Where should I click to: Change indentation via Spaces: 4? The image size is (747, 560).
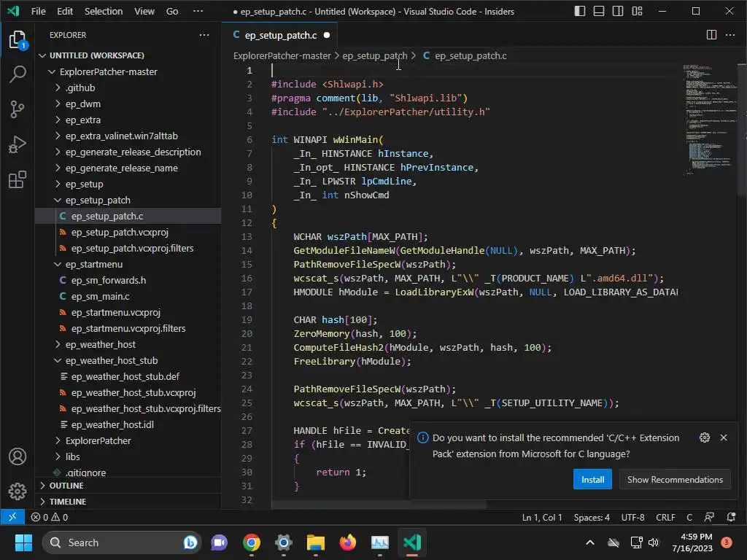(x=592, y=517)
